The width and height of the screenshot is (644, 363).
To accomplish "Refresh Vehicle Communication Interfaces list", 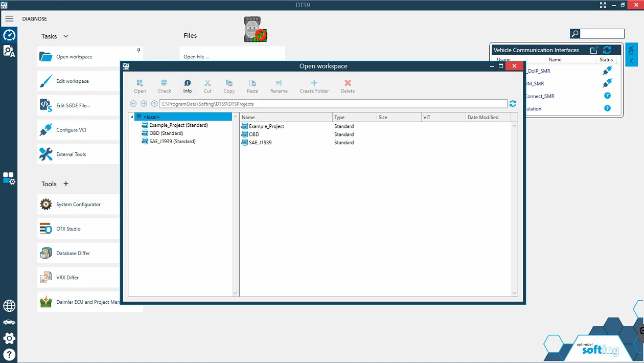I will point(607,50).
